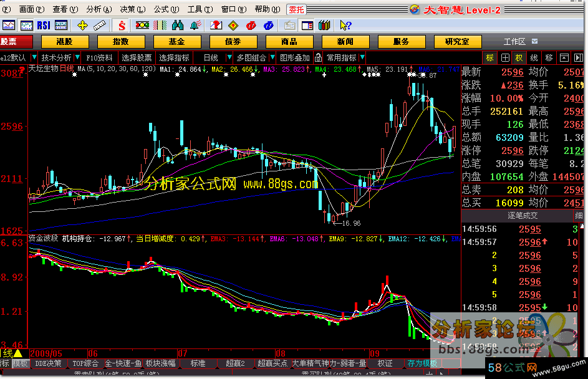Image resolution: width=588 pixels, height=379 pixels.
Task: Activate the RSI indicator icon
Action: click(x=44, y=25)
